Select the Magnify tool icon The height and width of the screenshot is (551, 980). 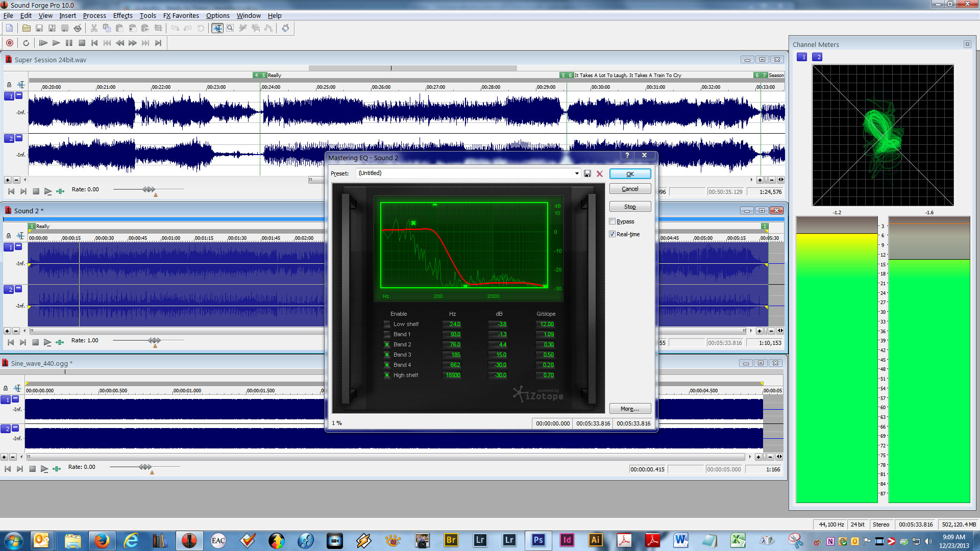coord(230,28)
